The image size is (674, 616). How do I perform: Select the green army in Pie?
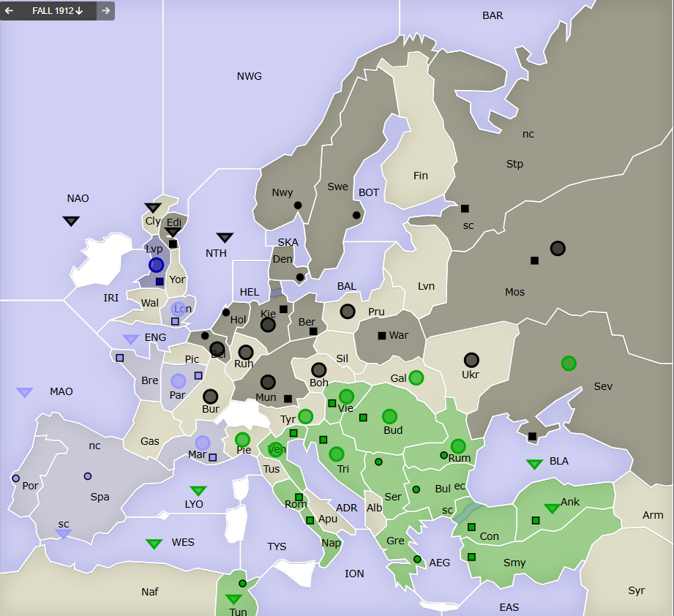[242, 440]
